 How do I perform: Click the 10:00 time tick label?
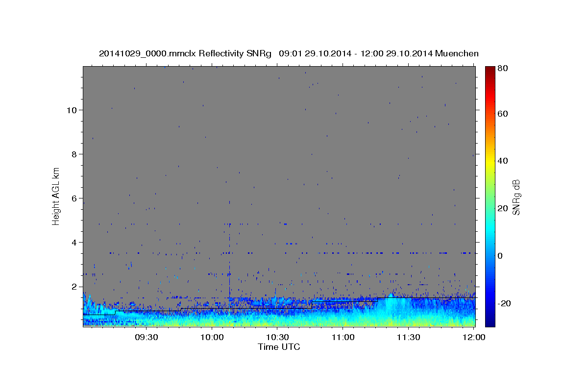[212, 338]
